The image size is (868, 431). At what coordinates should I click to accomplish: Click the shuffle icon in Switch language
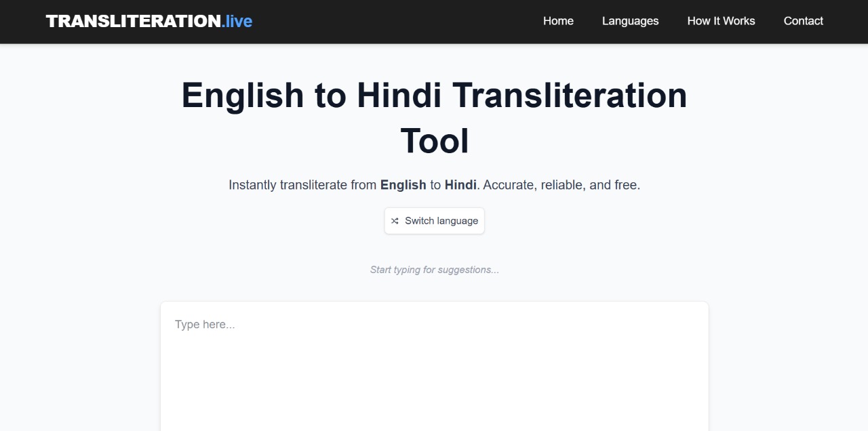click(x=395, y=221)
